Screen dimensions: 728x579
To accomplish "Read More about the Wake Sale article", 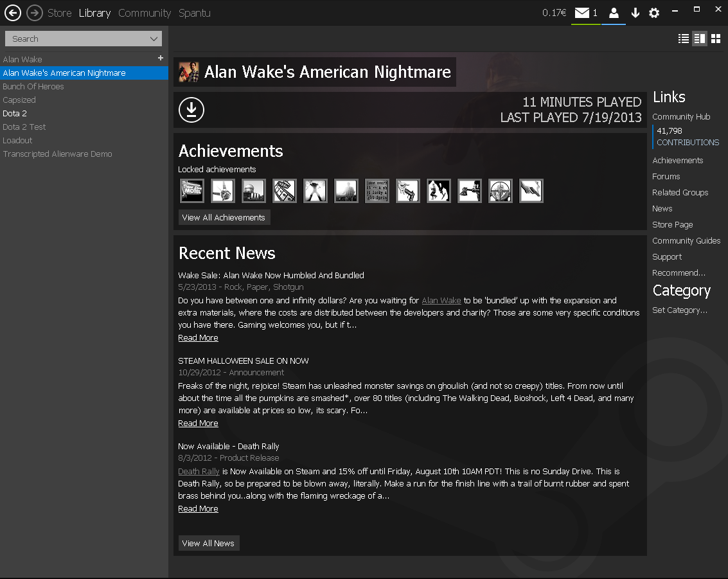I will (x=199, y=337).
